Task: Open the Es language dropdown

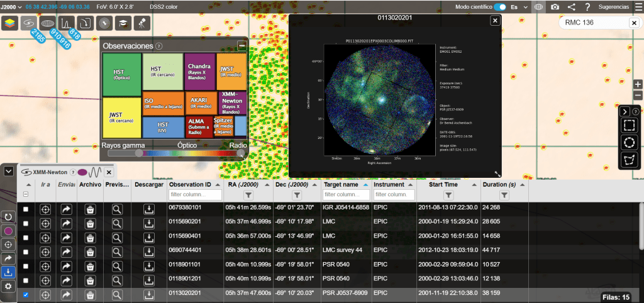Action: click(x=518, y=7)
